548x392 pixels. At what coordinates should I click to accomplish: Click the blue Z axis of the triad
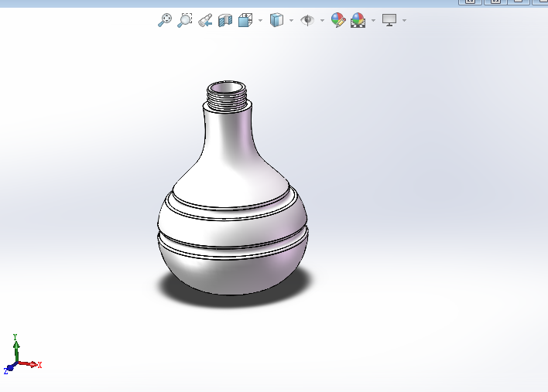[9, 368]
